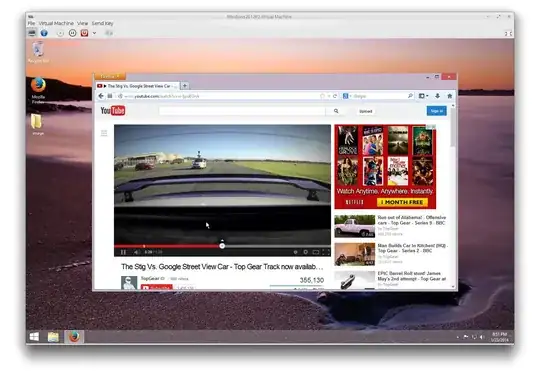The height and width of the screenshot is (374, 540).
Task: Click the YouTube search input field
Action: [x=242, y=111]
